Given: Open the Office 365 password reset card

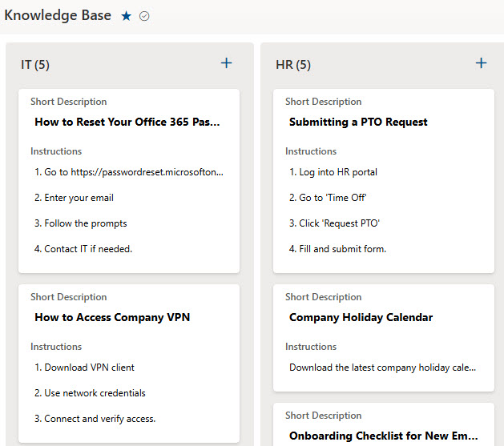Looking at the screenshot, I should coord(129,181).
